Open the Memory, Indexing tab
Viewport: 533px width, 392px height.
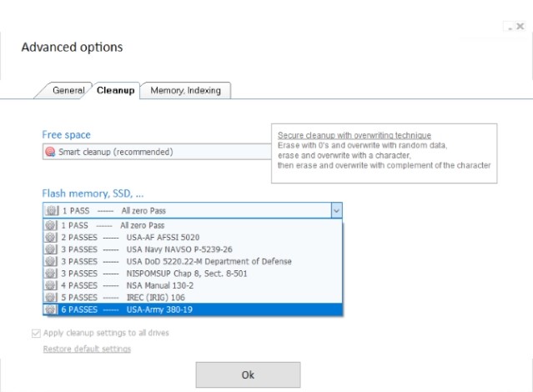coord(185,90)
